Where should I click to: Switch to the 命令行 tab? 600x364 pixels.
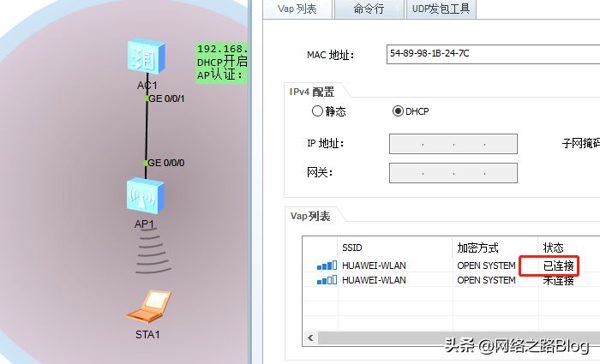click(x=369, y=9)
